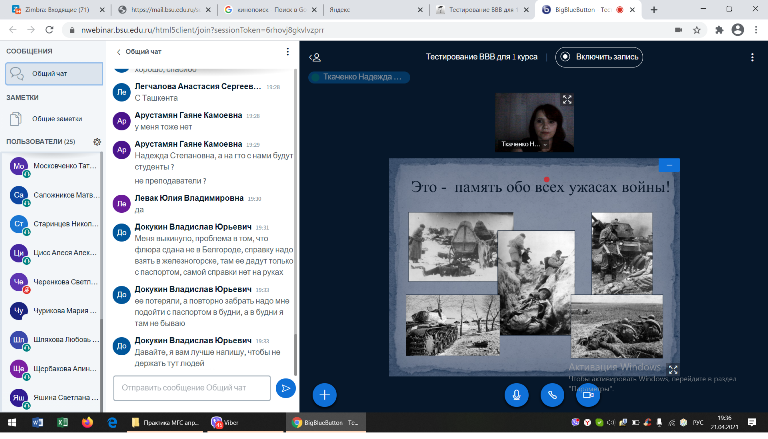Mute the microphone
This screenshot has height=439, width=768.
click(x=517, y=394)
